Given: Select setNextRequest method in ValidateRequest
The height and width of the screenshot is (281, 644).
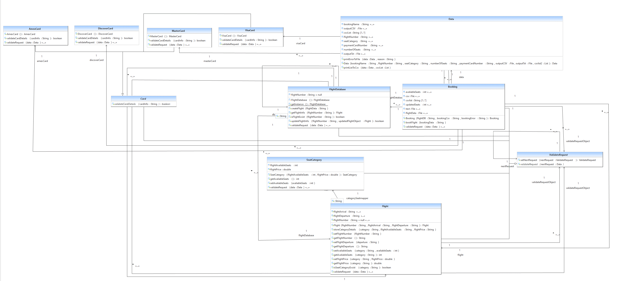Looking at the screenshot, I should (x=557, y=160).
